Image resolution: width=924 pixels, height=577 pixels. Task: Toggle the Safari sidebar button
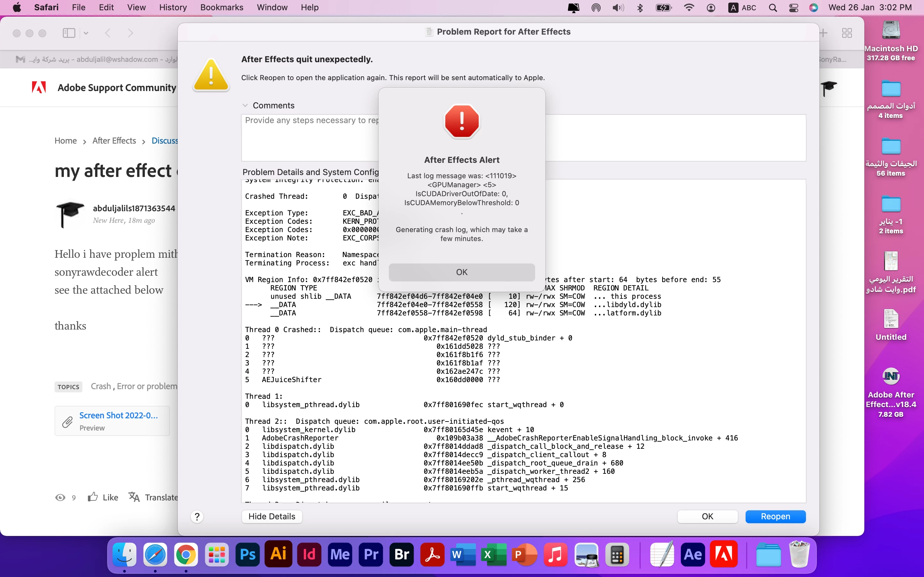69,33
